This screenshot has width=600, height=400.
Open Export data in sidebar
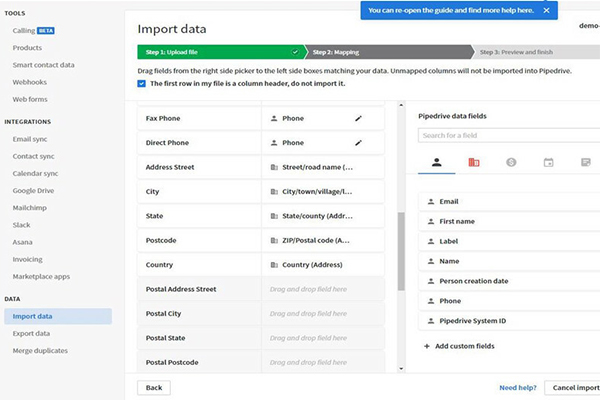pos(31,333)
